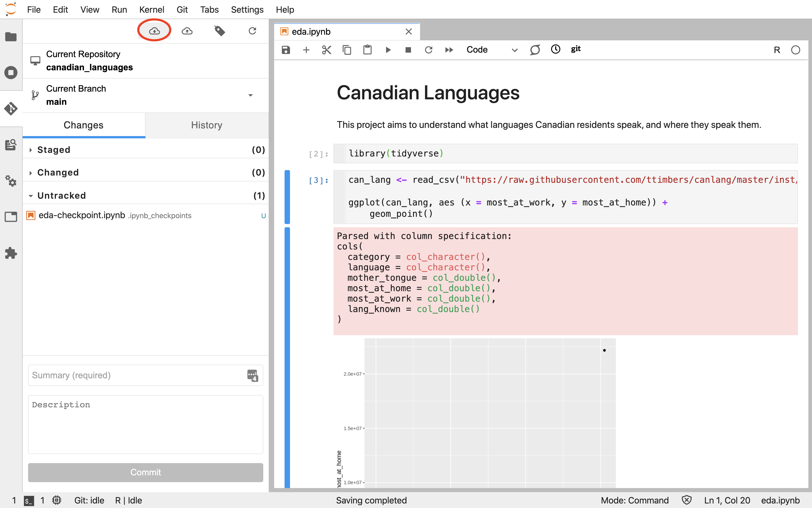The width and height of the screenshot is (812, 508).
Task: Click Ln 1, Col 20 in status bar
Action: [727, 500]
